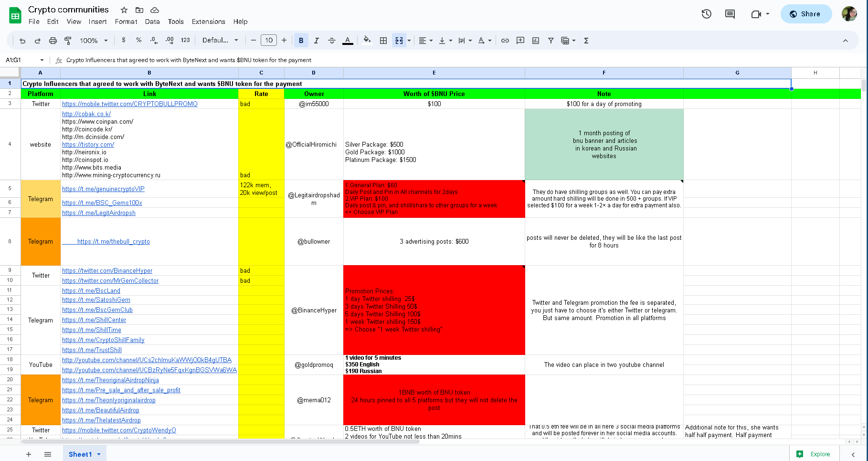
Task: Toggle bold formatting
Action: coord(301,41)
